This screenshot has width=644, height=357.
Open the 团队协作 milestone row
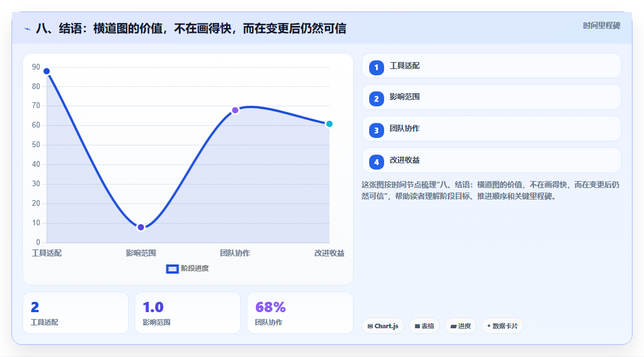(x=491, y=129)
